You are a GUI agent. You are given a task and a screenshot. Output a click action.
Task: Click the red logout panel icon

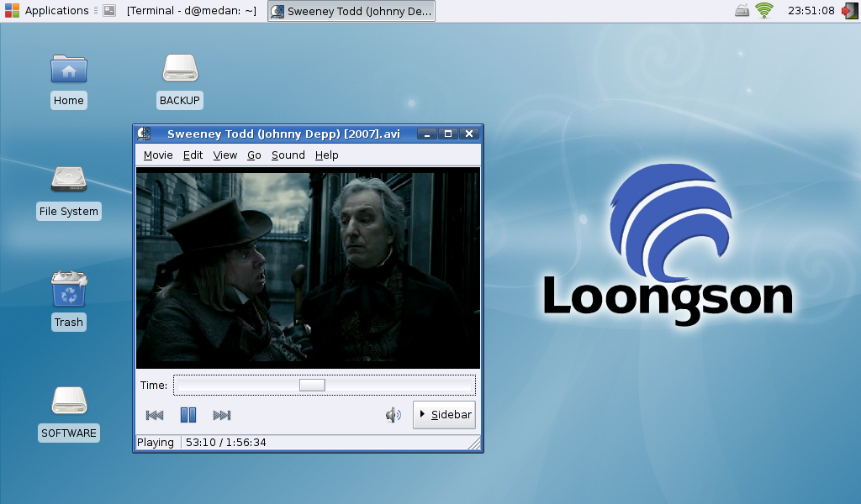(850, 10)
